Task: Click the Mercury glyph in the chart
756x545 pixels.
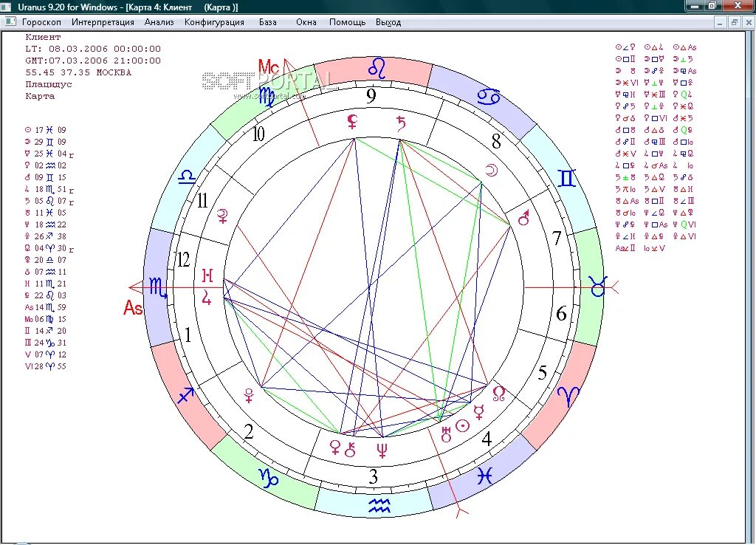Action: point(478,413)
